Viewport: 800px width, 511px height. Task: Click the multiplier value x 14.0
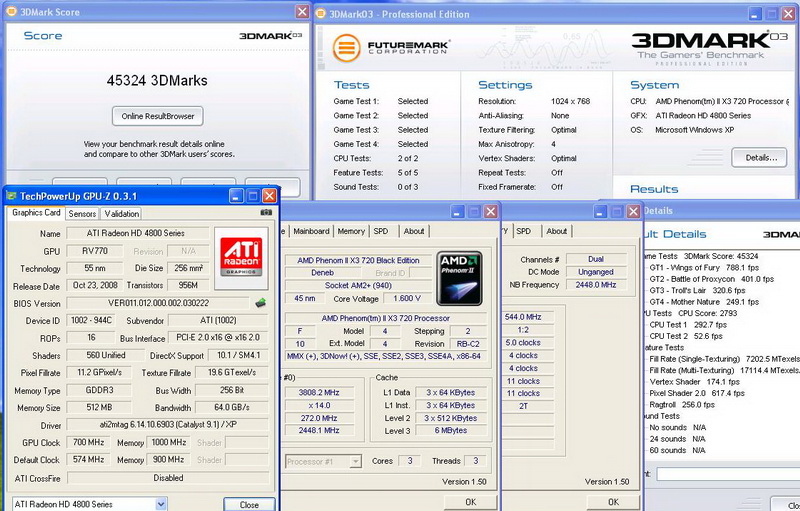coord(319,405)
